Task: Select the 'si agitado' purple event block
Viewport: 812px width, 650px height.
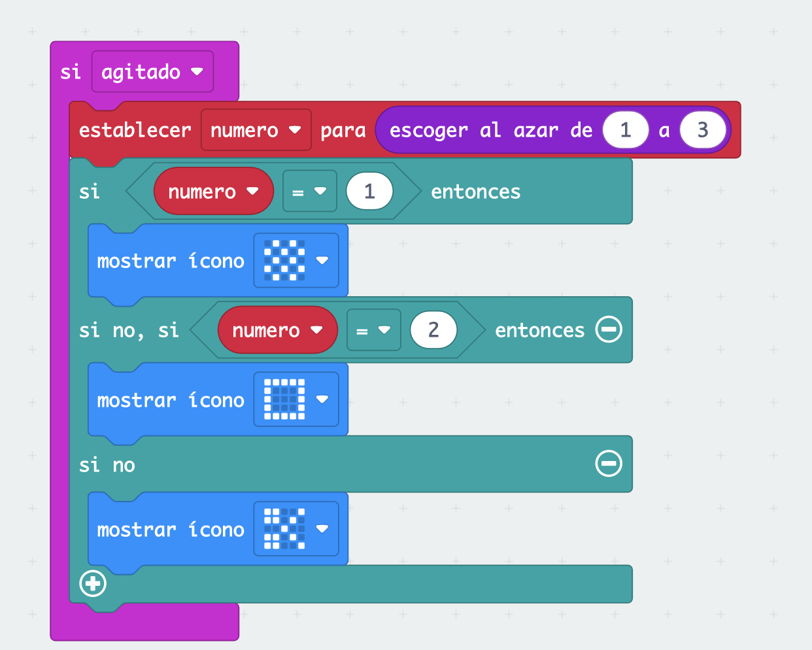Action: (x=71, y=71)
